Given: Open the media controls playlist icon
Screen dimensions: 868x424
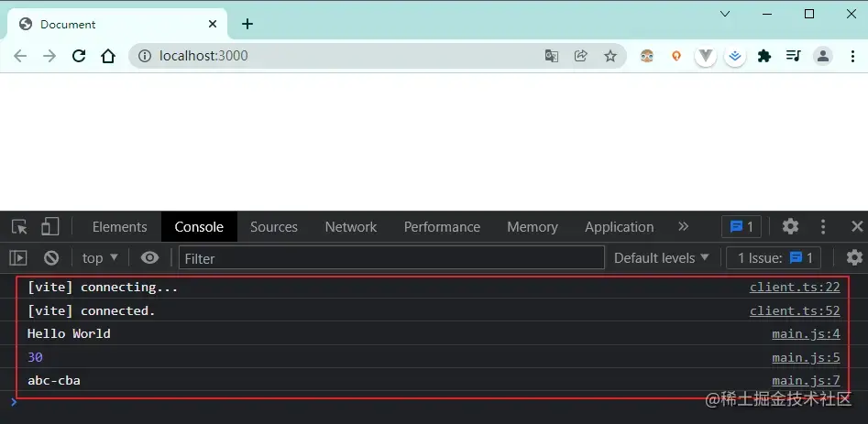Looking at the screenshot, I should [793, 56].
